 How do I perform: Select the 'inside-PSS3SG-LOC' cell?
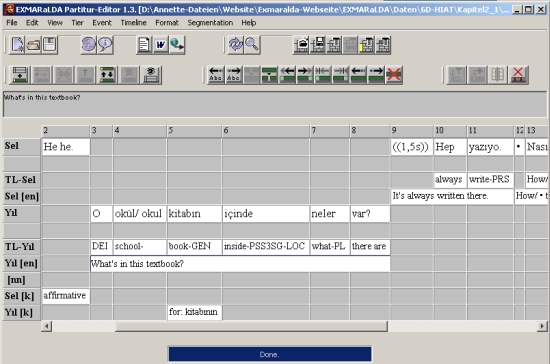click(x=266, y=247)
